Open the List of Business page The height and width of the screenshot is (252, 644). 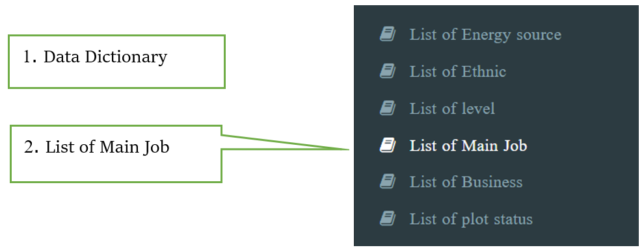466,182
